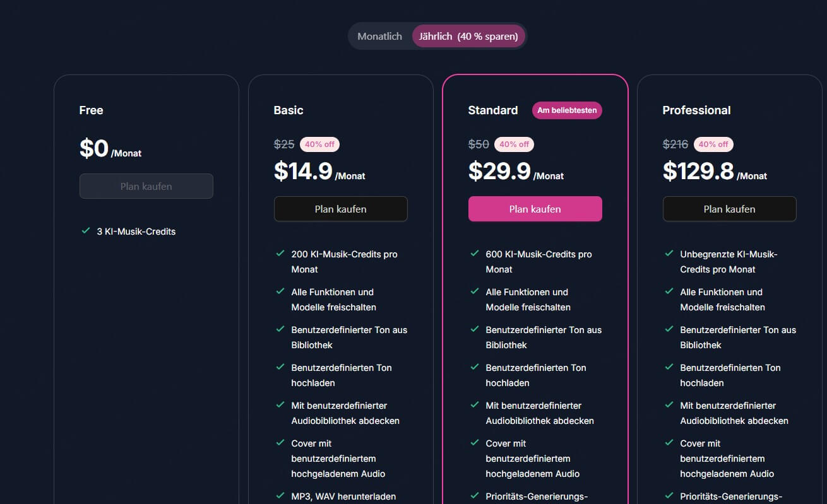This screenshot has width=827, height=504.
Task: Select the Free plan card header
Action: click(x=91, y=110)
